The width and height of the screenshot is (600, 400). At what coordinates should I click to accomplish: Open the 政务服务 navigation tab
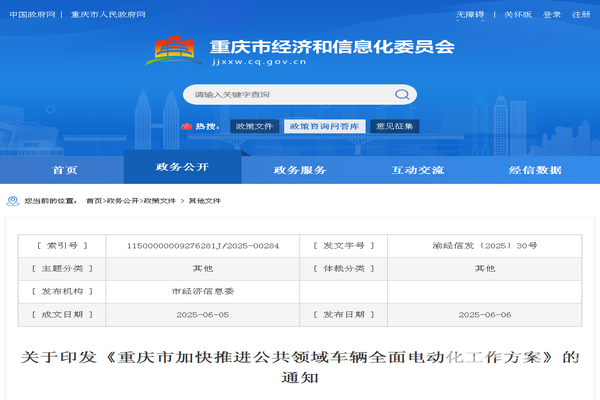[300, 169]
